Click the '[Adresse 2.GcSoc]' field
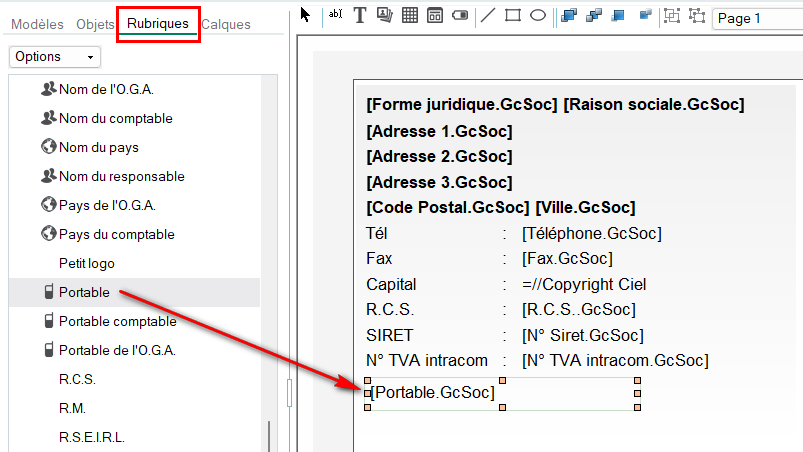The height and width of the screenshot is (452, 803). pos(439,157)
